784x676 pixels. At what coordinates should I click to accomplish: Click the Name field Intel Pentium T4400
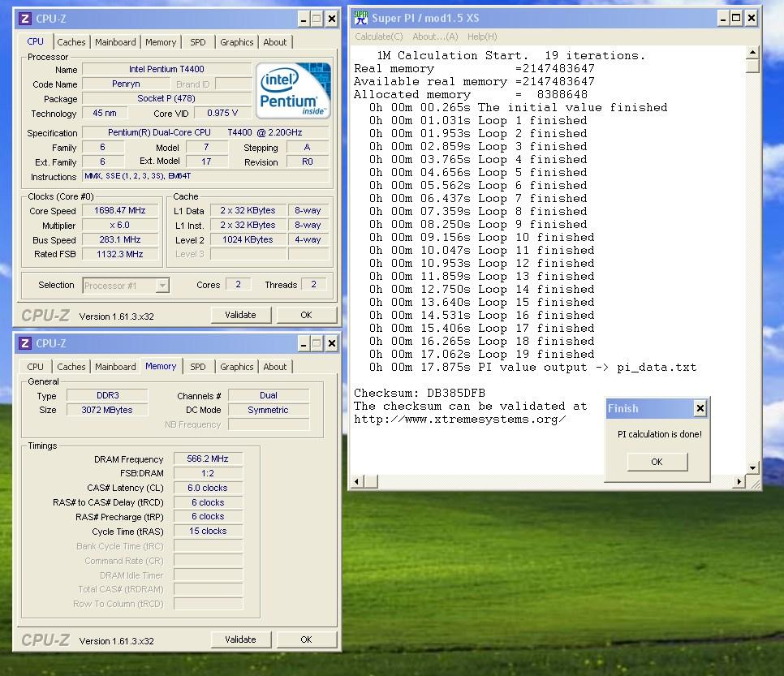(166, 69)
